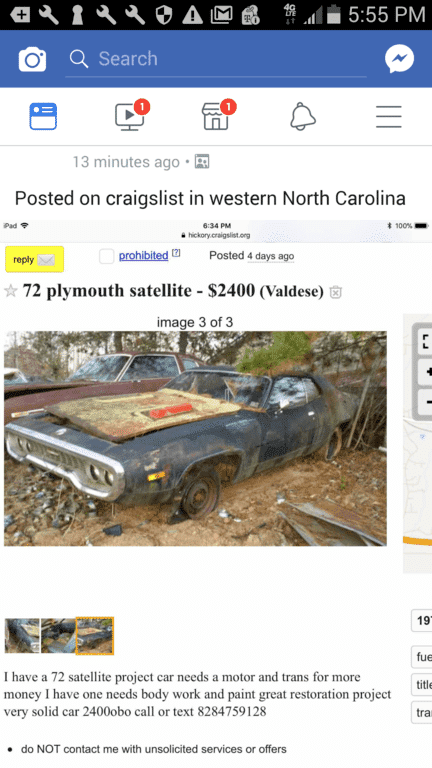Check the prohibited flag checkbox
The height and width of the screenshot is (768, 432).
click(x=106, y=256)
